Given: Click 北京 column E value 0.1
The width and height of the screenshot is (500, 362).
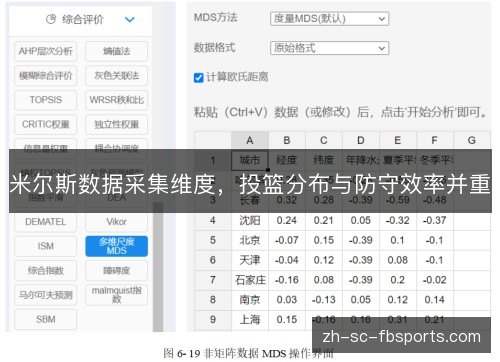Looking at the screenshot, I should [398, 240].
